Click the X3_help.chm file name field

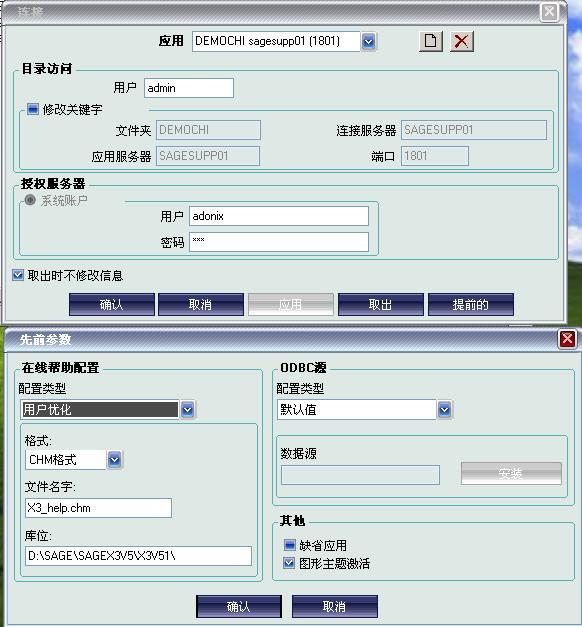pos(98,508)
